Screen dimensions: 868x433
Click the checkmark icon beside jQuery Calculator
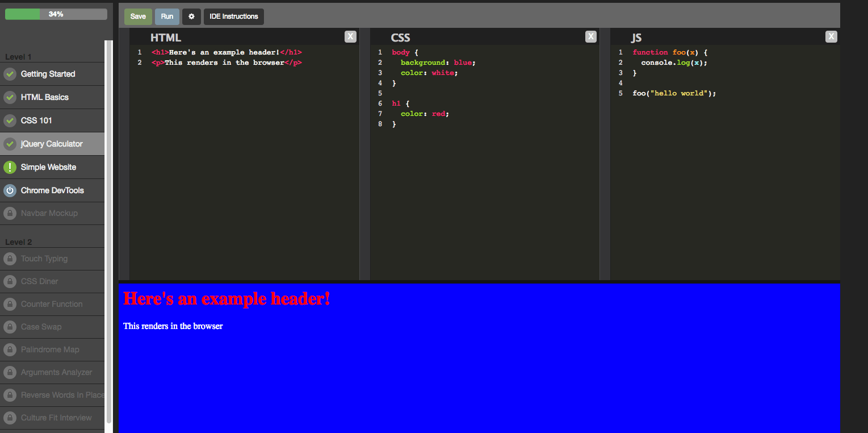10,144
